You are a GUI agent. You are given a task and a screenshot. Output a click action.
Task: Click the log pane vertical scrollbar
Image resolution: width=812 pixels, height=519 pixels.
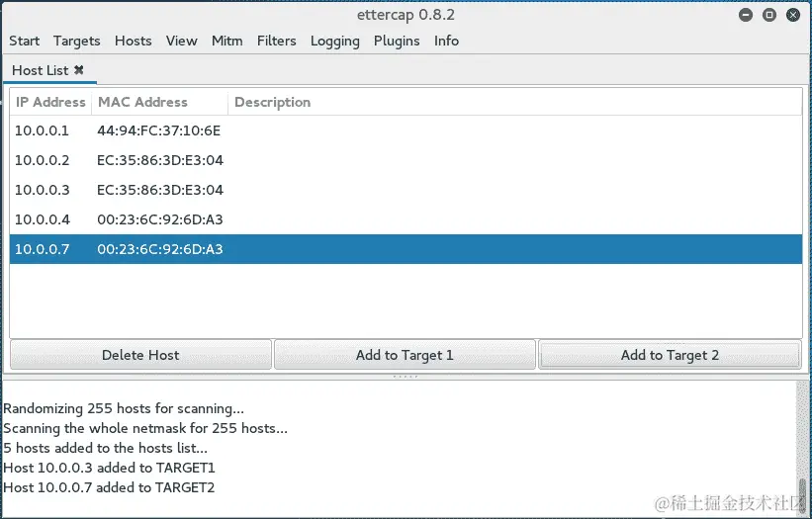pyautogui.click(x=803, y=448)
